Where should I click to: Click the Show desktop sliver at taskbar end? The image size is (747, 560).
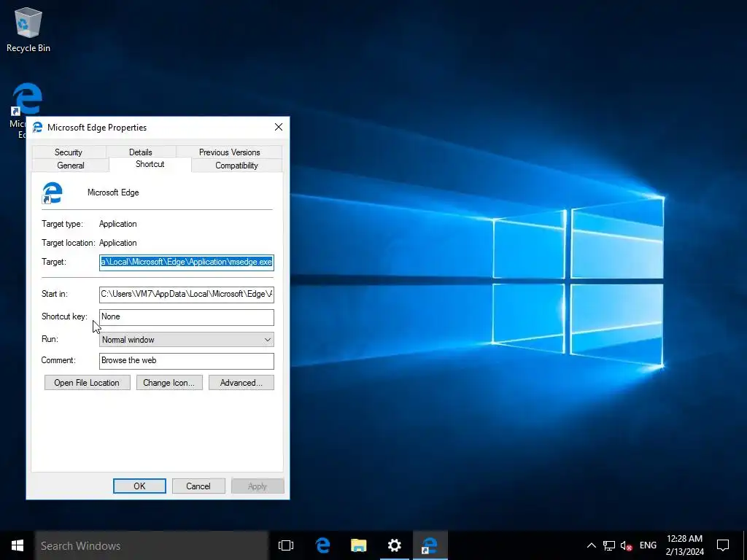point(745,545)
